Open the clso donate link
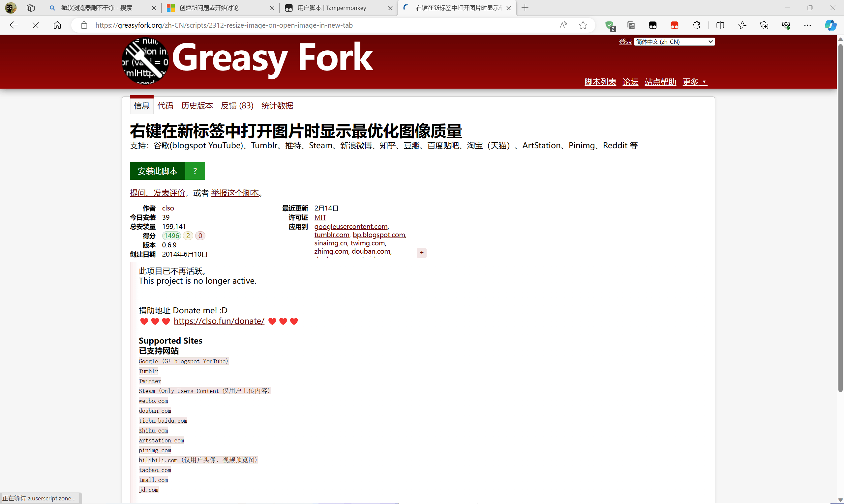The image size is (844, 504). click(x=219, y=321)
